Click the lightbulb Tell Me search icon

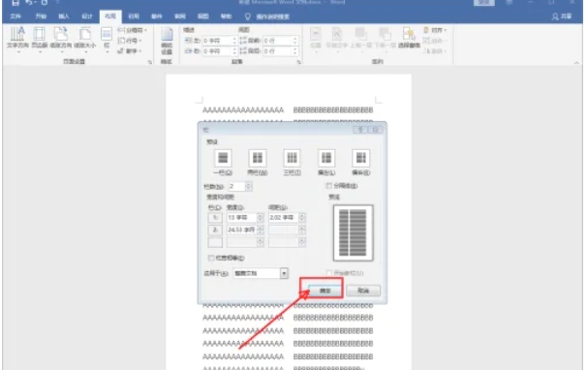click(x=247, y=16)
